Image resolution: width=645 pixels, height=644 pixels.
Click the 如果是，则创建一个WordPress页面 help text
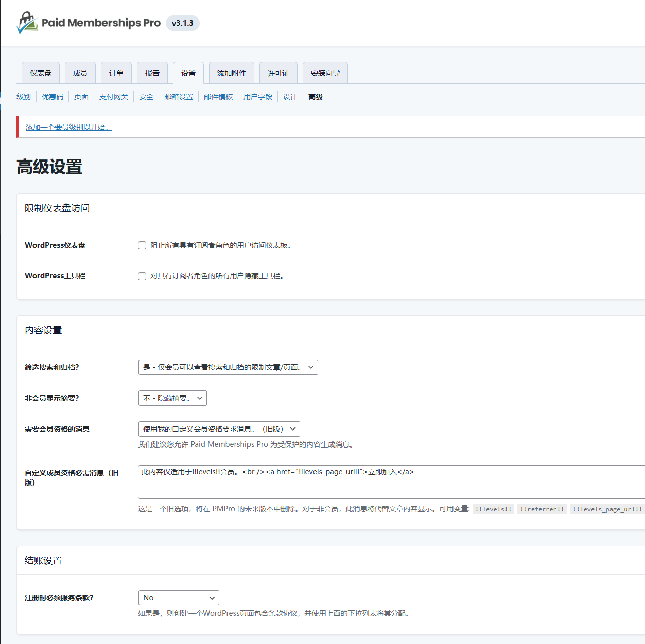point(275,613)
